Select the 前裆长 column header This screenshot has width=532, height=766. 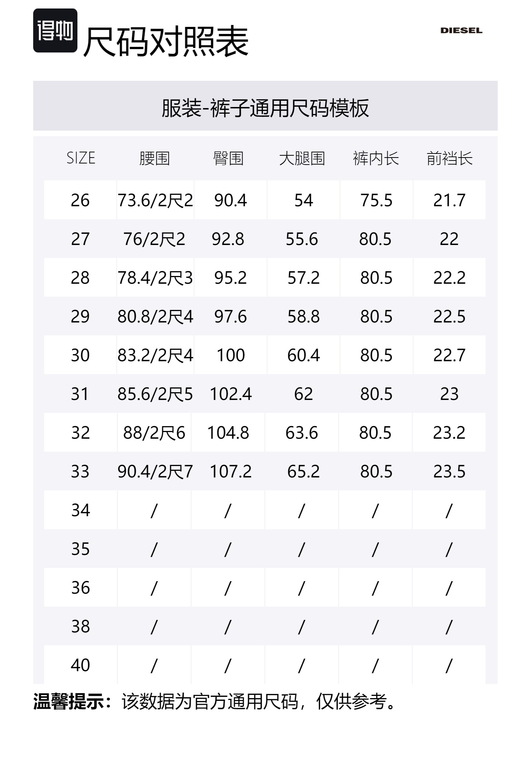click(449, 158)
